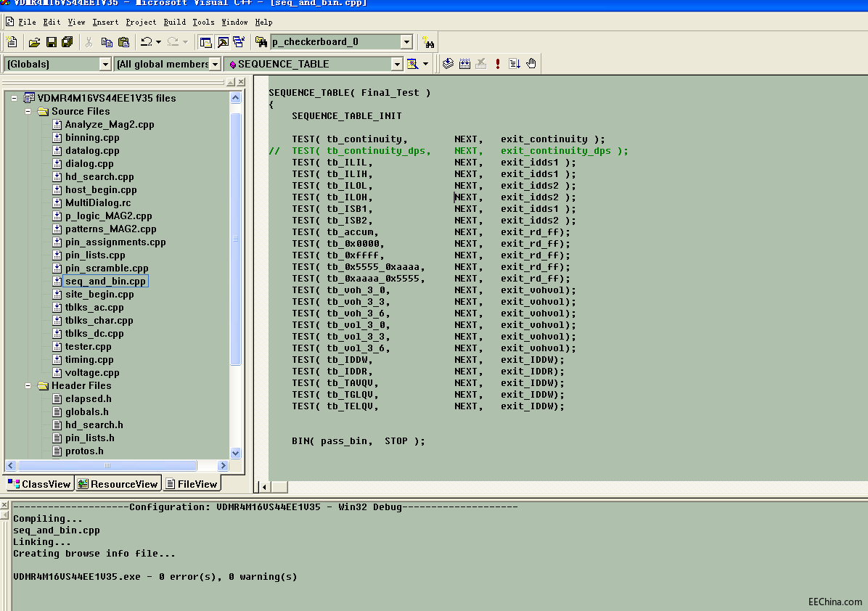Open the View menu
Image resolution: width=868 pixels, height=611 pixels.
[76, 22]
